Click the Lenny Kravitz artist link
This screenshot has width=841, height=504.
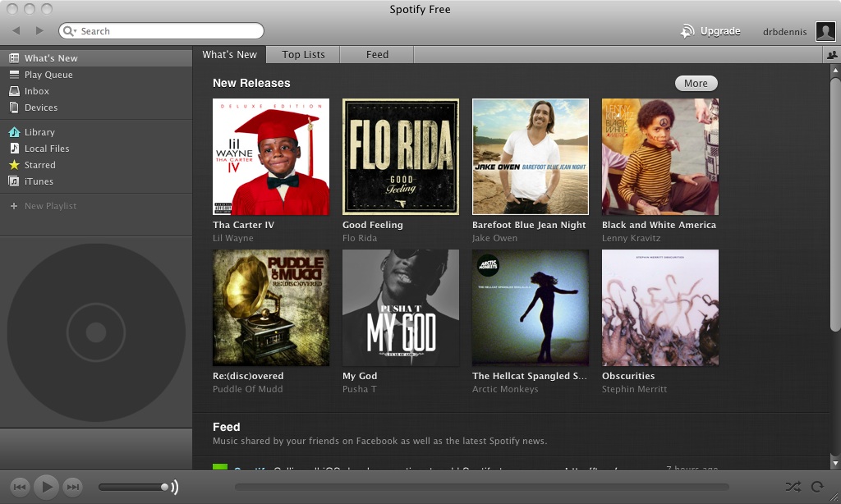coord(632,238)
